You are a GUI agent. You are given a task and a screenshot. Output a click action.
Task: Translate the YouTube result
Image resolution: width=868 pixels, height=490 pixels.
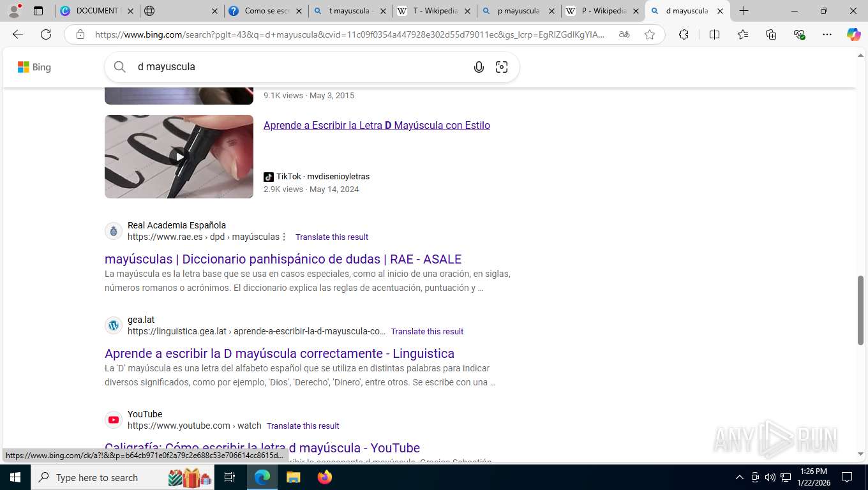(303, 426)
